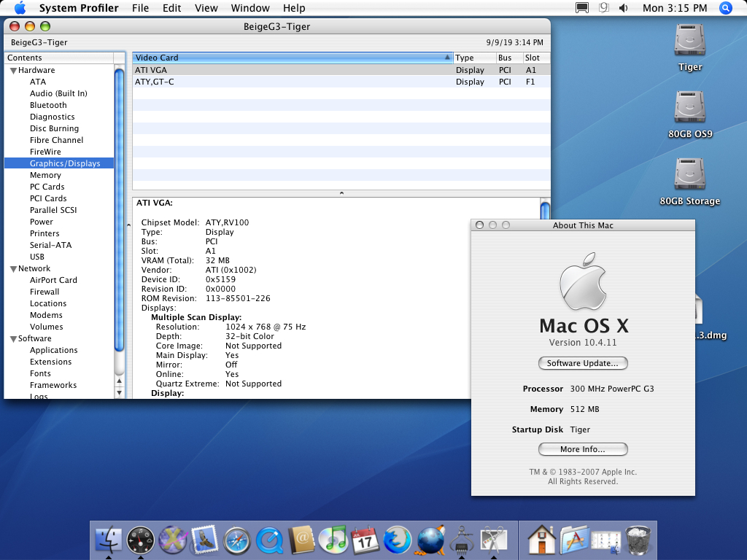Select USB under Hardware
Image resolution: width=747 pixels, height=560 pixels.
[37, 257]
